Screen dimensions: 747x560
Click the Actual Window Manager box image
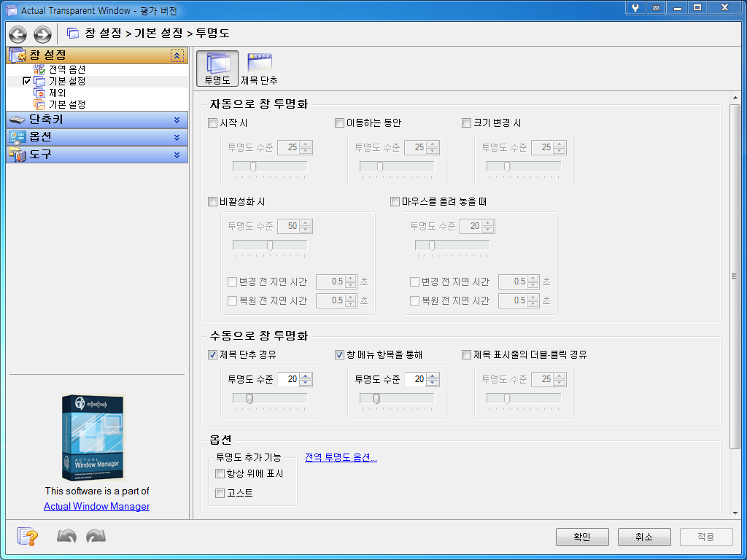[x=93, y=437]
